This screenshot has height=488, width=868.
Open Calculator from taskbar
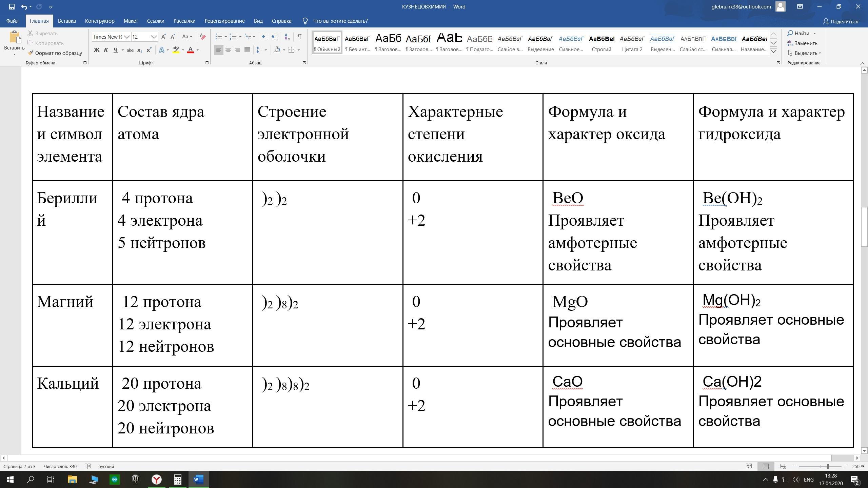click(x=177, y=480)
